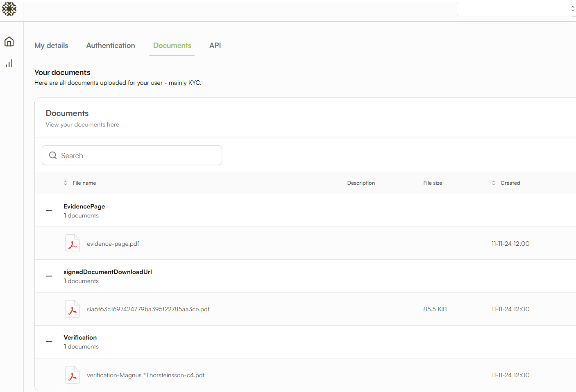Click the verification-Magnus PDF file icon
The height and width of the screenshot is (392, 576).
(73, 375)
